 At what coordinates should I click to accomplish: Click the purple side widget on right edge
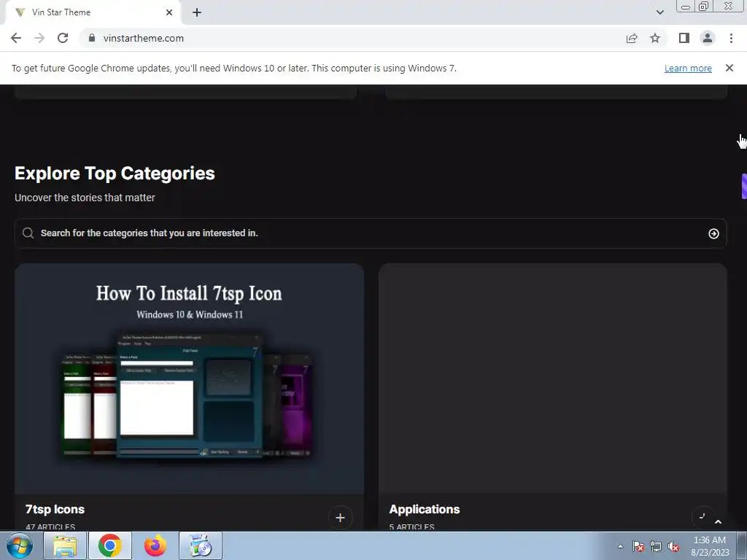(744, 186)
